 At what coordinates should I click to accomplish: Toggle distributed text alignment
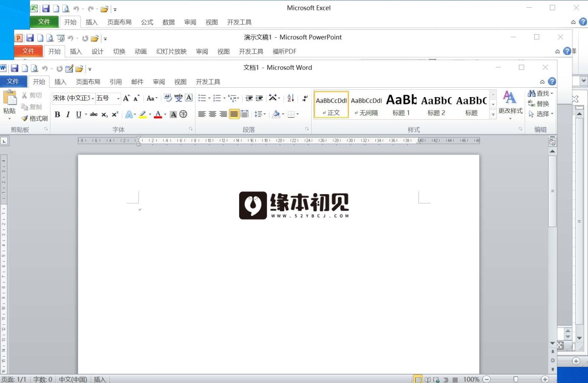[245, 114]
